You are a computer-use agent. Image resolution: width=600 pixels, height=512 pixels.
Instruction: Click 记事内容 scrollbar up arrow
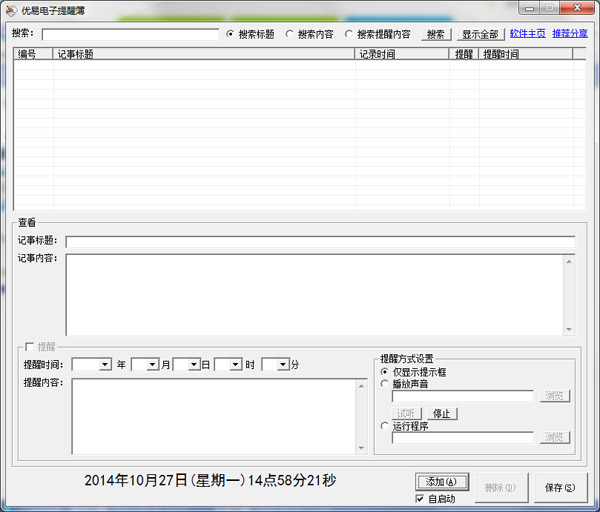point(569,261)
